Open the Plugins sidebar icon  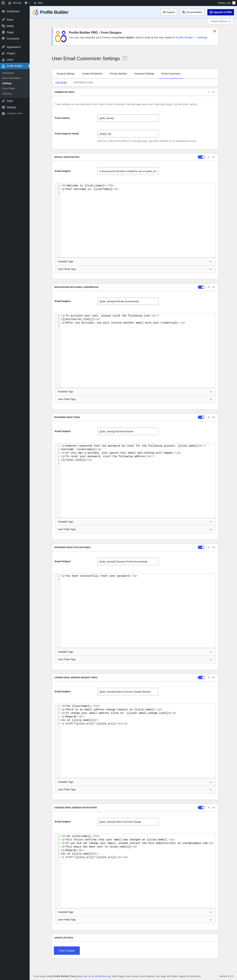3,53
